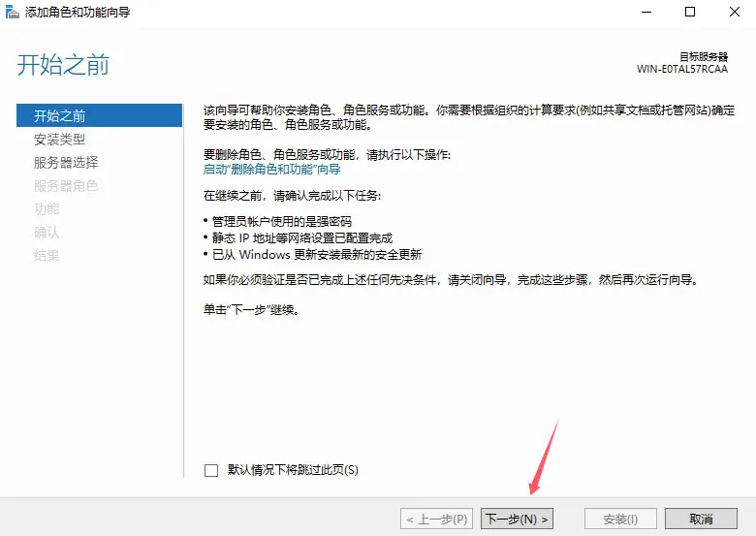Click the 上一步(P) button
The height and width of the screenshot is (536, 756).
pos(436,520)
